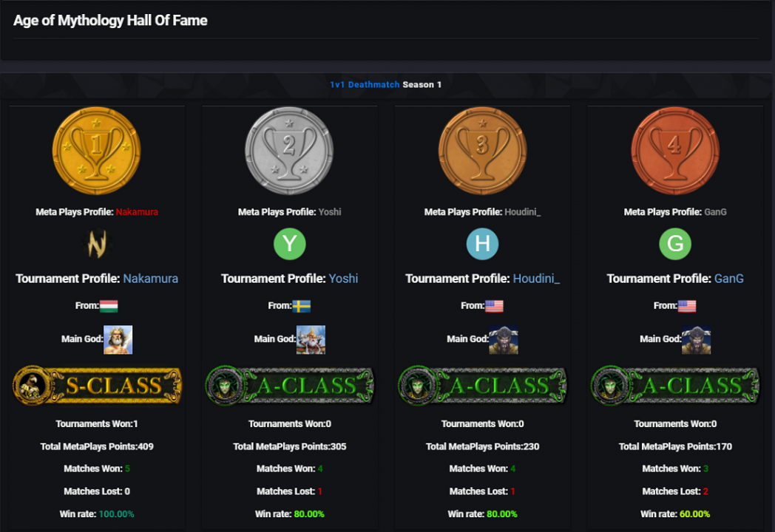The width and height of the screenshot is (775, 532).
Task: Click the fourth place trophy medal
Action: [674, 150]
